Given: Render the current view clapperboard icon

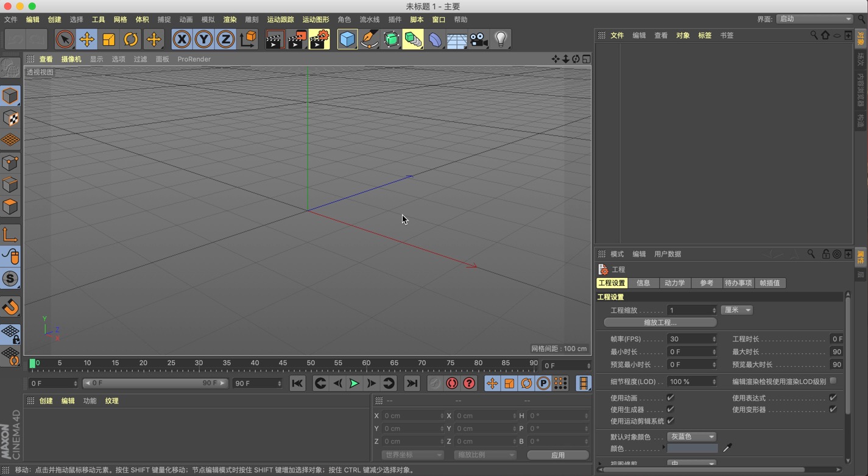Looking at the screenshot, I should pos(275,40).
